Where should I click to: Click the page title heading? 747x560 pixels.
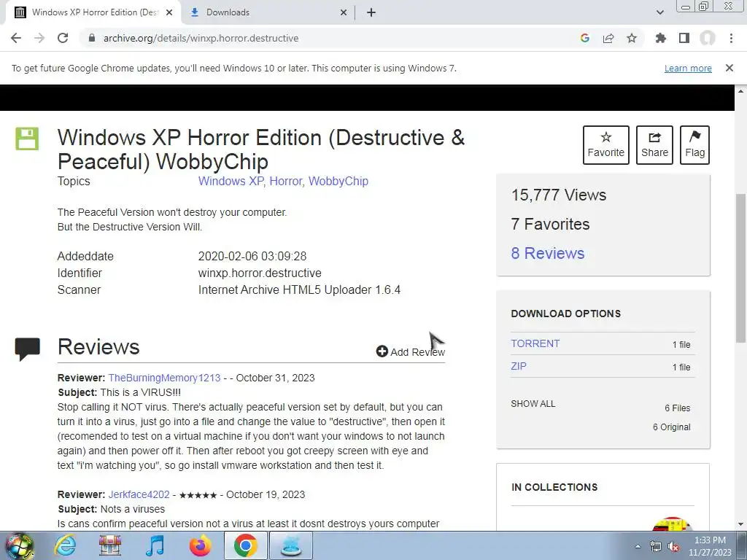(261, 149)
